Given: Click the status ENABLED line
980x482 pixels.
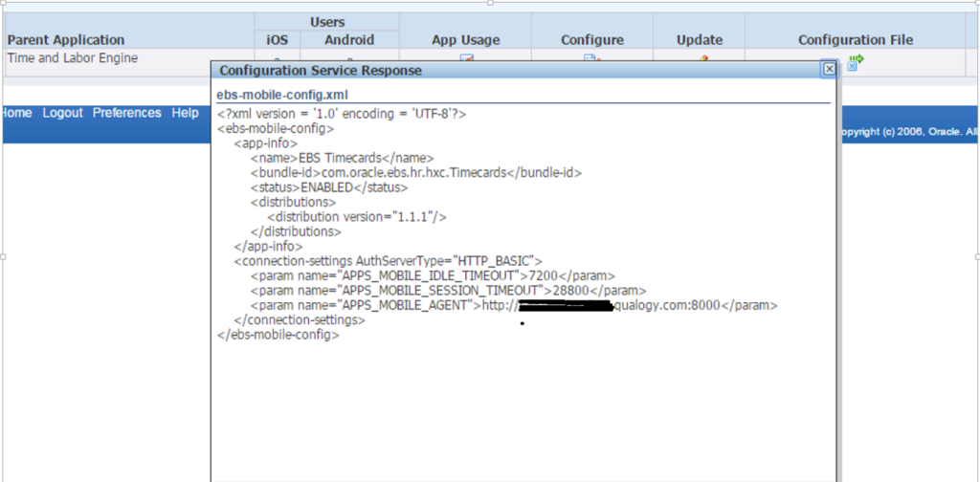Looking at the screenshot, I should (x=329, y=187).
